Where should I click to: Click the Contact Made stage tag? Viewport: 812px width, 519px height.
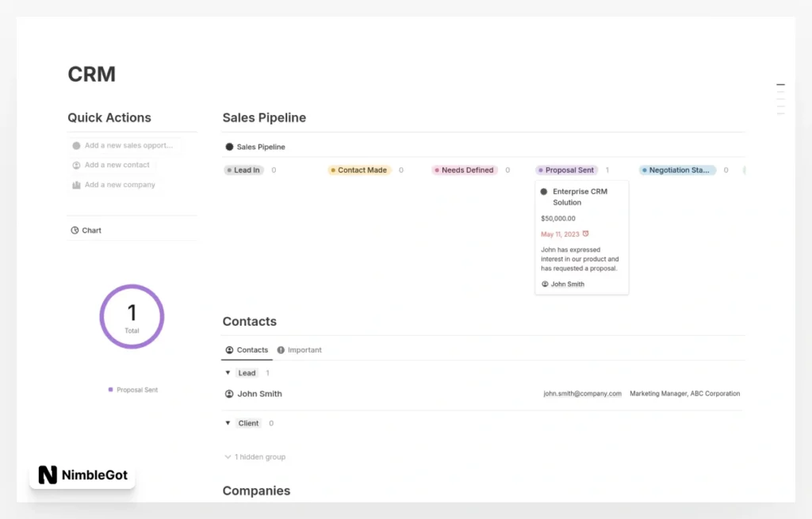(359, 170)
